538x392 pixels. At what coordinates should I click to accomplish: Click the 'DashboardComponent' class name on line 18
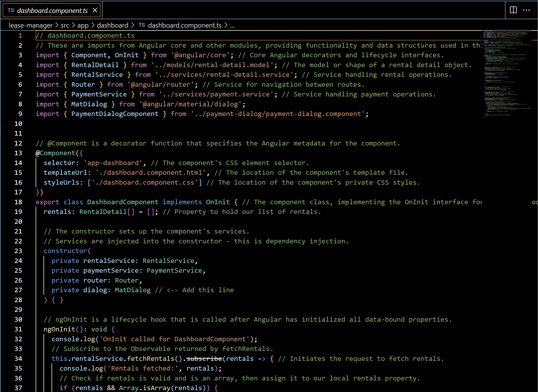(x=123, y=202)
